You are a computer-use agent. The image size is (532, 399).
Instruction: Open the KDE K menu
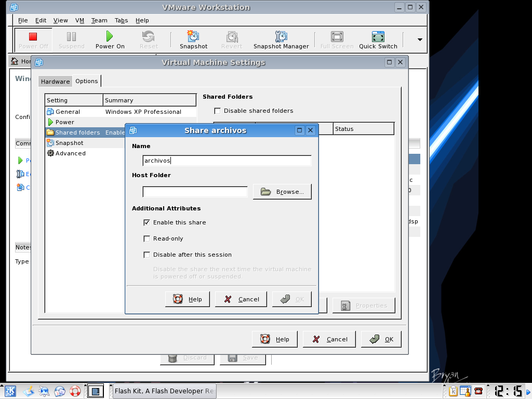[x=10, y=391]
